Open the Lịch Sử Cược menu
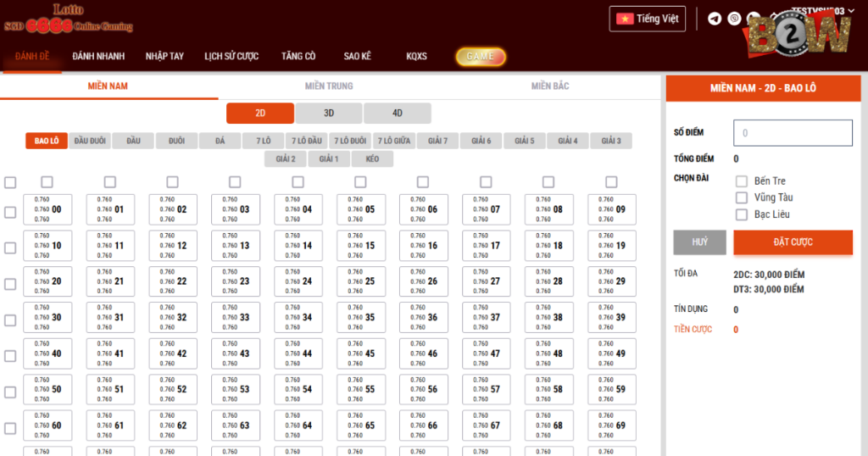The image size is (868, 456). (231, 57)
